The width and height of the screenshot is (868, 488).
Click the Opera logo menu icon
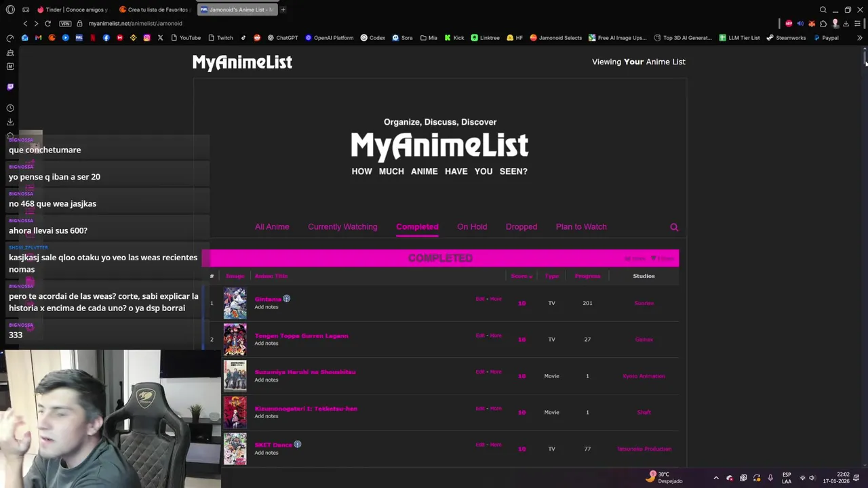(x=10, y=9)
